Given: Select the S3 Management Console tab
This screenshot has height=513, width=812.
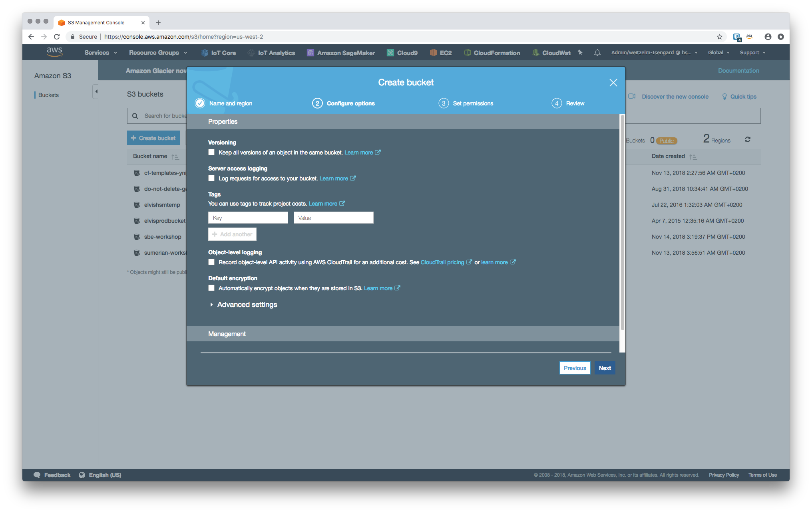Looking at the screenshot, I should coord(101,23).
